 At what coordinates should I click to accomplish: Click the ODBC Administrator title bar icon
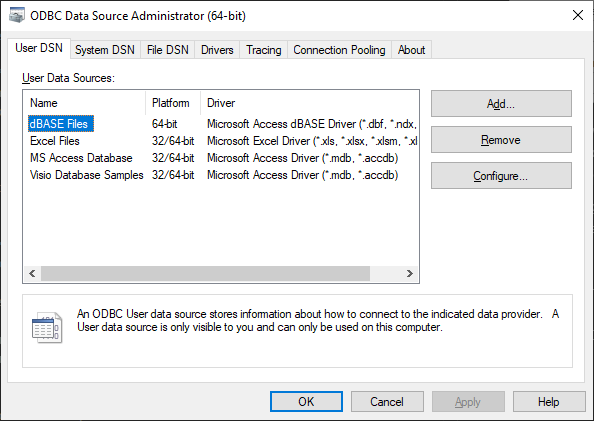tap(16, 16)
